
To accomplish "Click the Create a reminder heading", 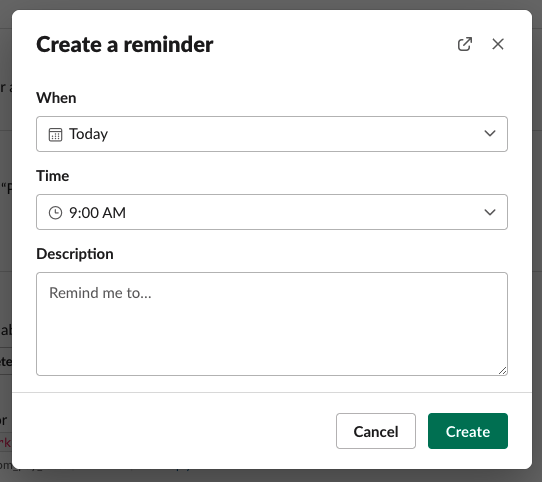I will (125, 45).
